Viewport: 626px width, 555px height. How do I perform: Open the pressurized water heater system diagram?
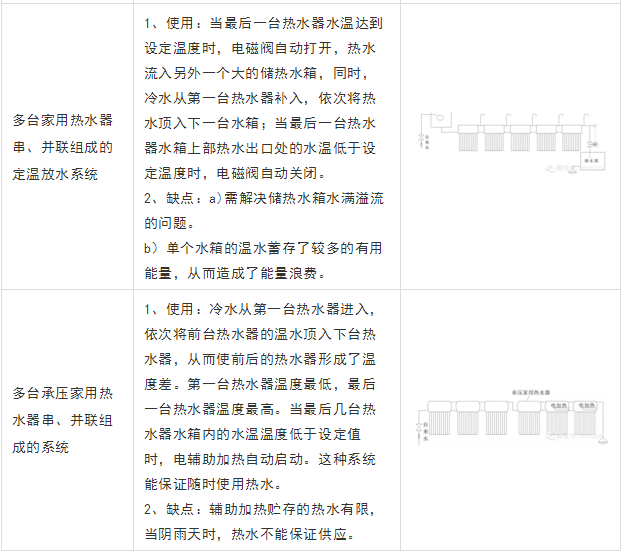[512, 417]
